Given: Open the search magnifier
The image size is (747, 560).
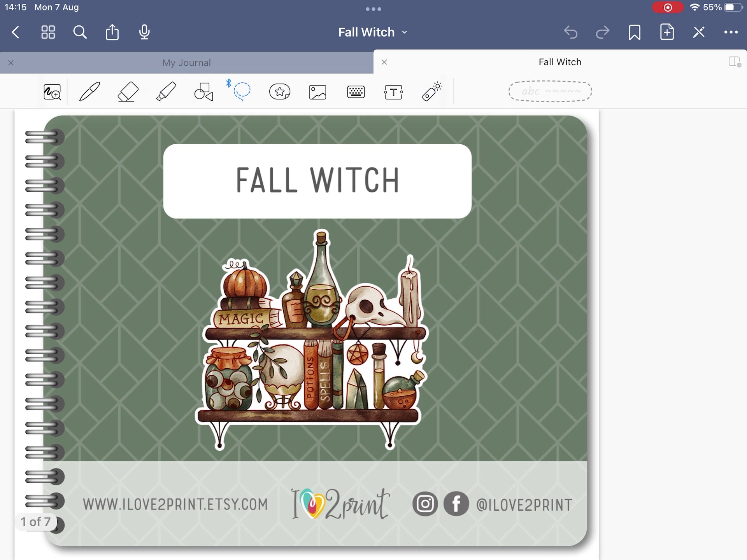Looking at the screenshot, I should (x=80, y=32).
